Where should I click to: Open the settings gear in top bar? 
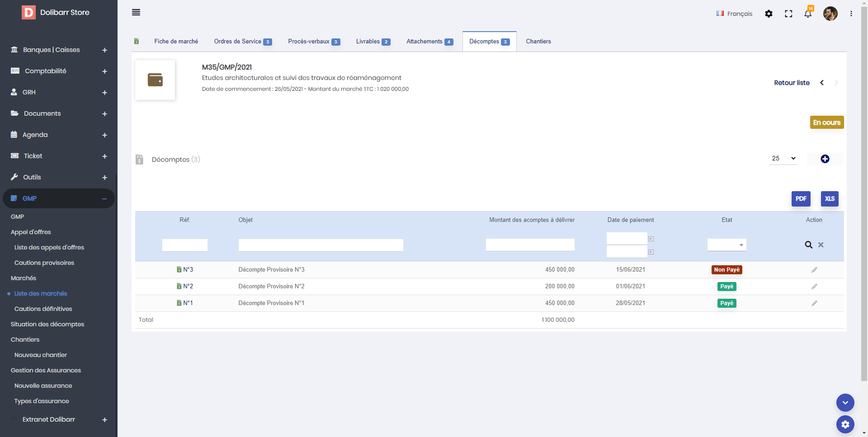coord(769,14)
